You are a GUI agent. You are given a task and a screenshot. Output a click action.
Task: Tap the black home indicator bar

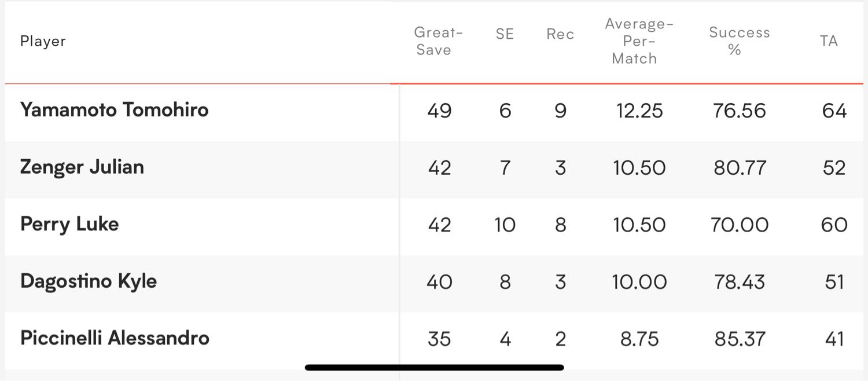click(x=434, y=367)
